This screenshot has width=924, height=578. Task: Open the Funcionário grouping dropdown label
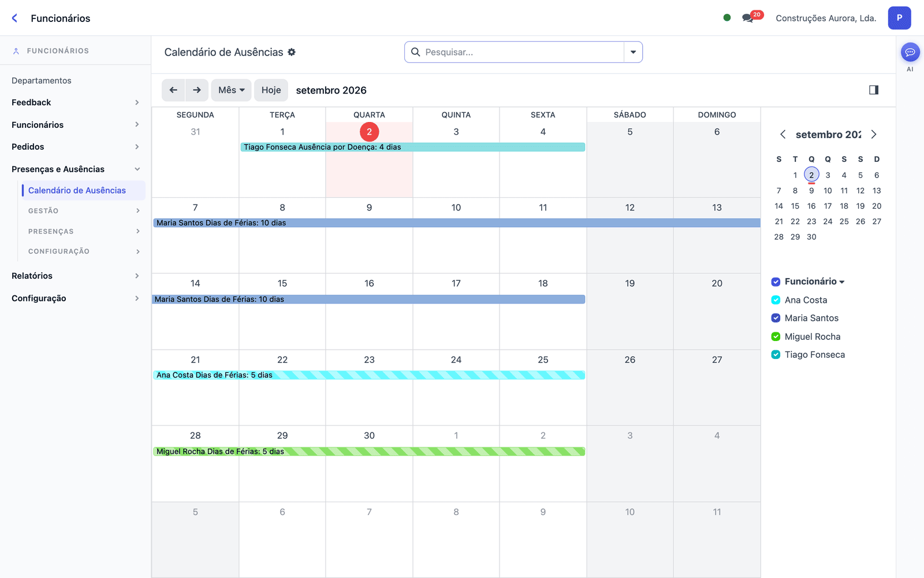(x=814, y=281)
